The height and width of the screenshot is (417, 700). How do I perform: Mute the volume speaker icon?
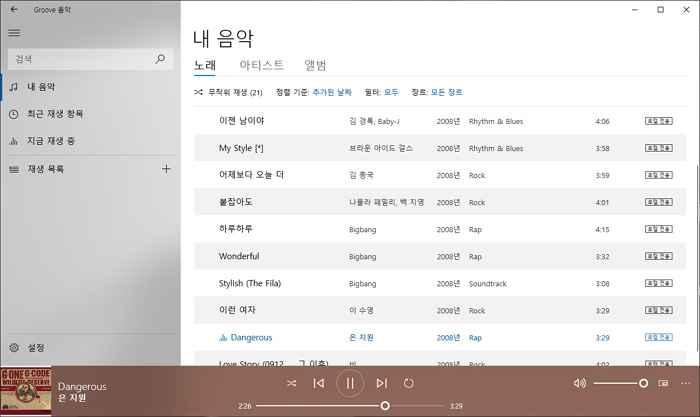pyautogui.click(x=580, y=383)
